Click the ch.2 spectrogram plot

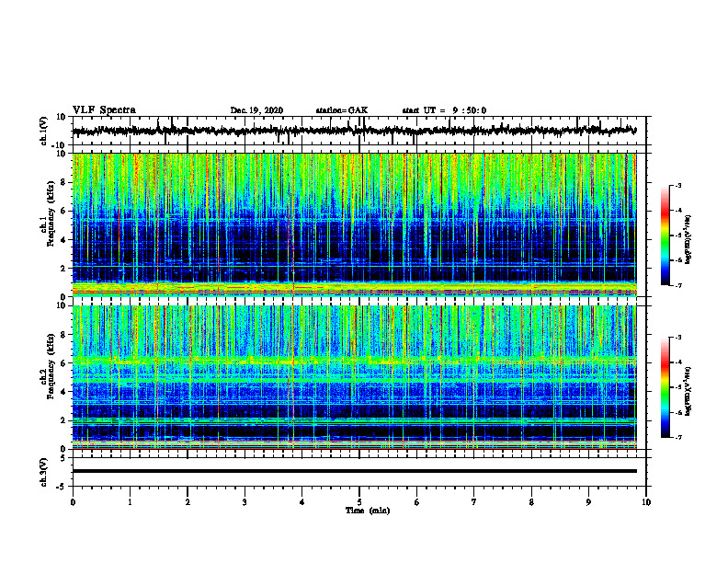(355, 377)
